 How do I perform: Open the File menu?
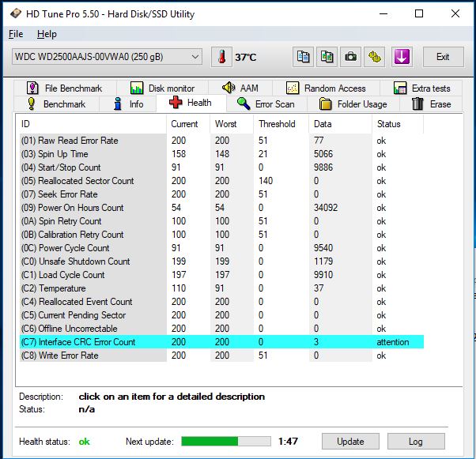click(x=16, y=34)
